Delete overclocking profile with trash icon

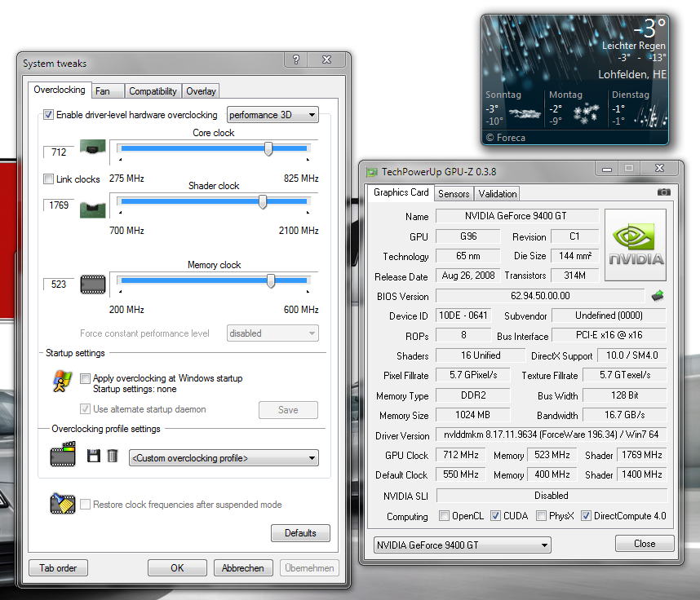coord(113,456)
